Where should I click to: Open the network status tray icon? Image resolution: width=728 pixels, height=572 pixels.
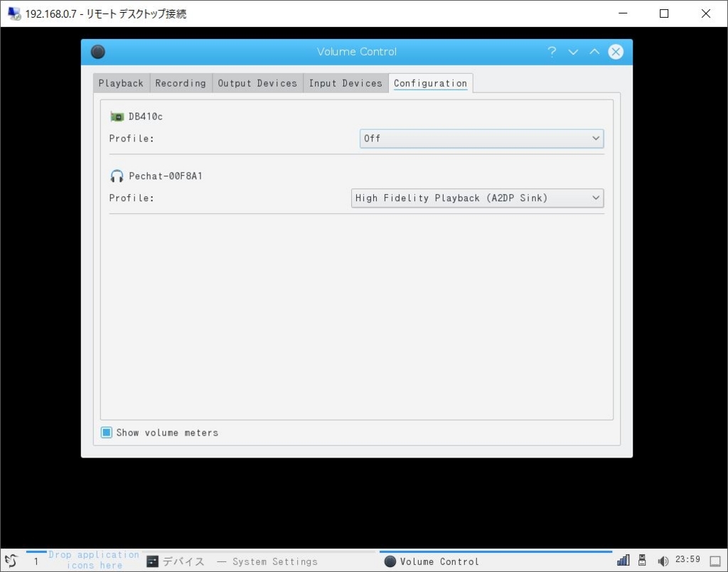[x=623, y=561]
